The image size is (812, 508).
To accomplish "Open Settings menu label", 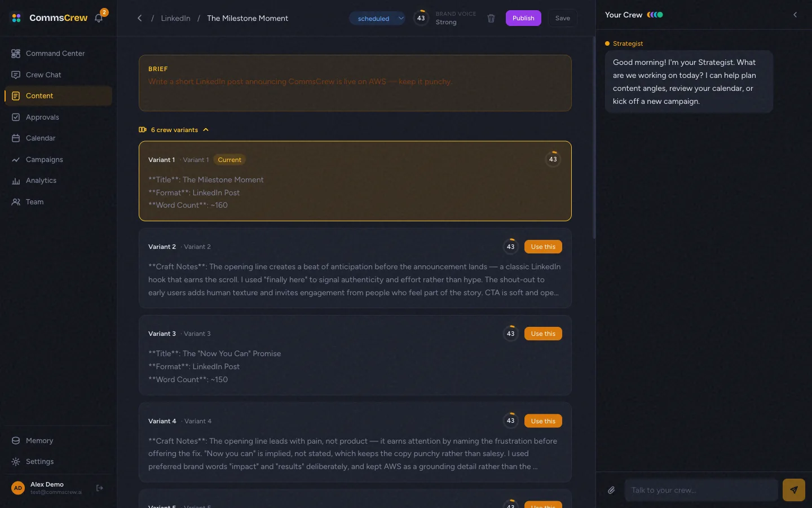I will [40, 462].
